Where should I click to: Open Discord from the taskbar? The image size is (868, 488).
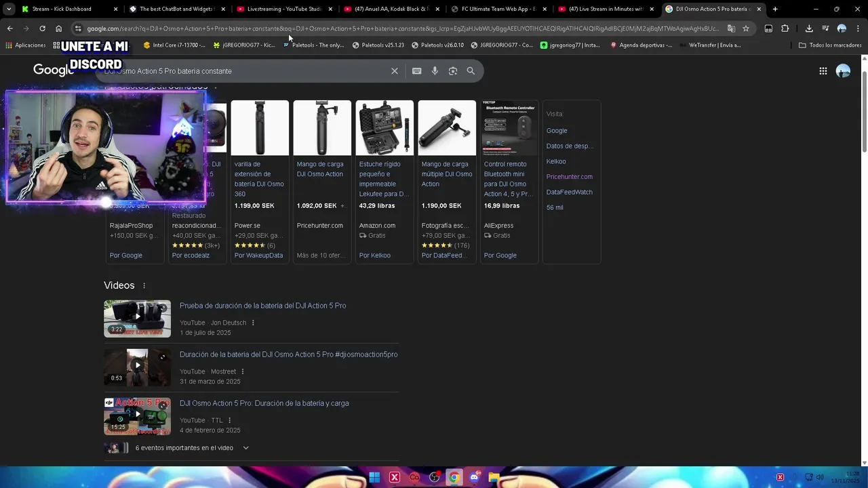(x=474, y=477)
